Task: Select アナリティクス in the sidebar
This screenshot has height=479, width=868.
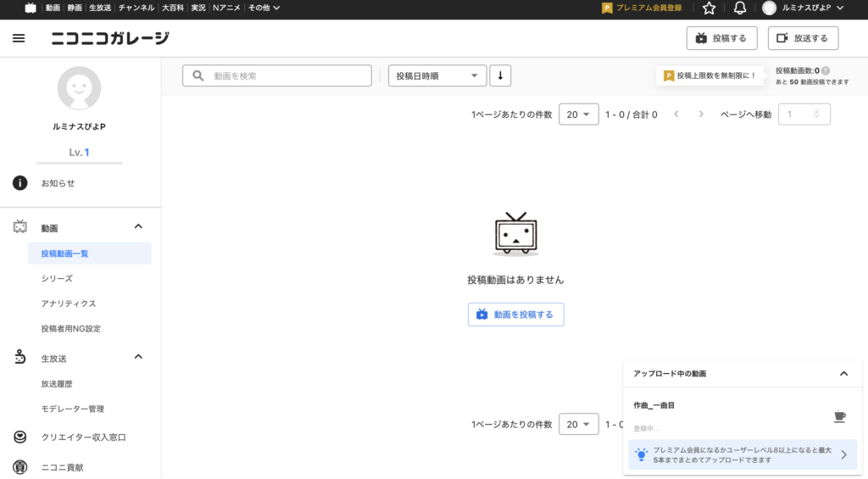Action: pos(69,304)
